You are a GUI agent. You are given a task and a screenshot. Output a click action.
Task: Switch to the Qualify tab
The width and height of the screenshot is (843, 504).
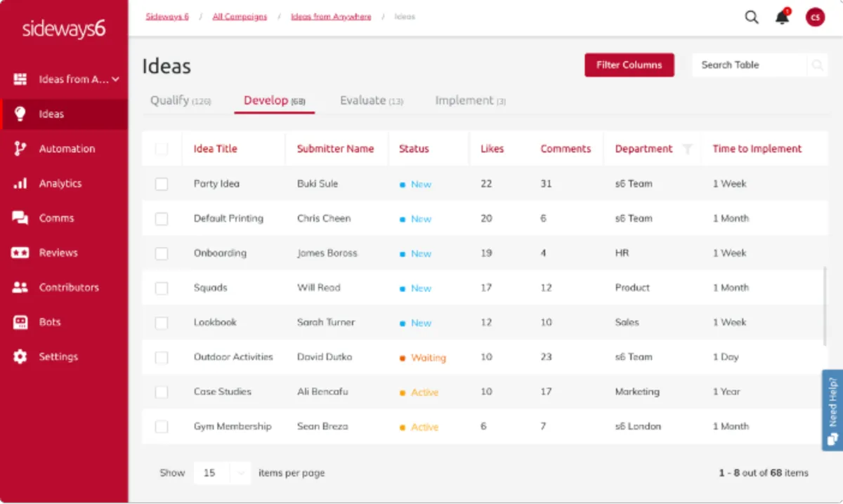[181, 100]
